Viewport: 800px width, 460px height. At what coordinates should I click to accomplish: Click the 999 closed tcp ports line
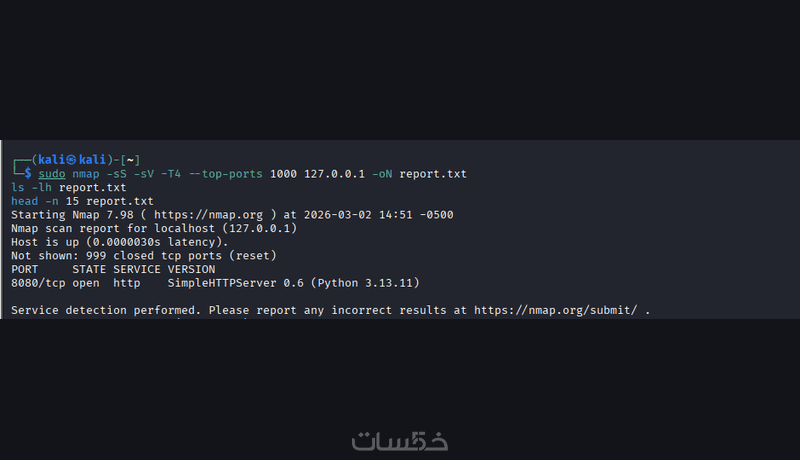pyautogui.click(x=136, y=256)
